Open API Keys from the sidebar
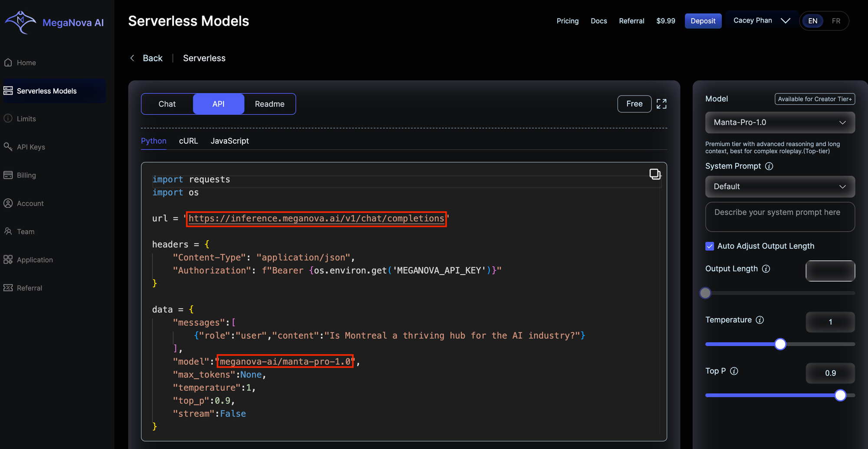868x449 pixels. [x=31, y=147]
